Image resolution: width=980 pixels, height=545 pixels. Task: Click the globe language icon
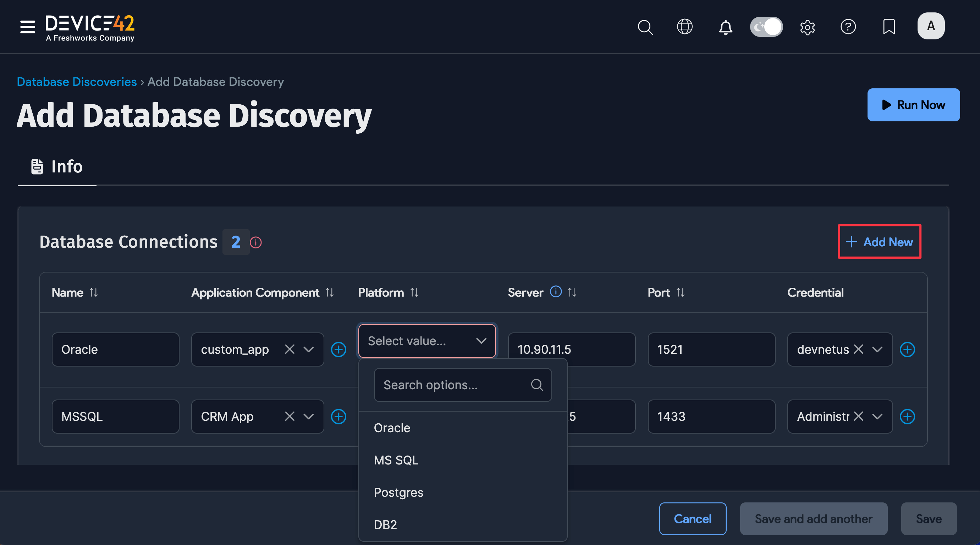click(685, 27)
